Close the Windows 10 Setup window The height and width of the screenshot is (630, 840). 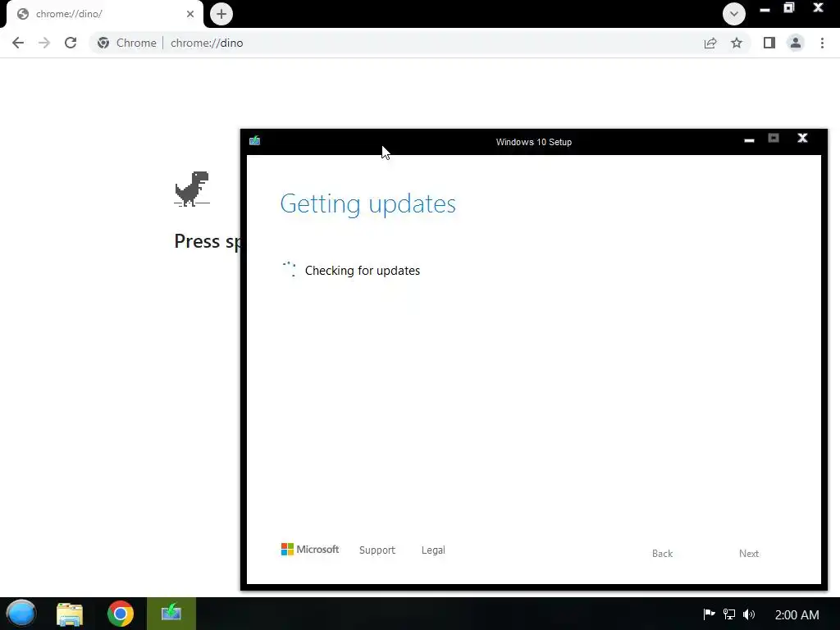802,138
